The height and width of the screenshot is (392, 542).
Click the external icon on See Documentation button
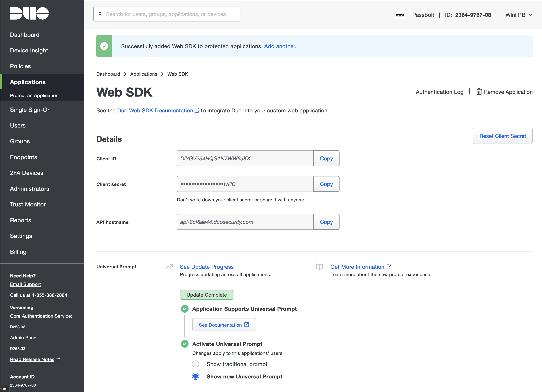click(247, 325)
